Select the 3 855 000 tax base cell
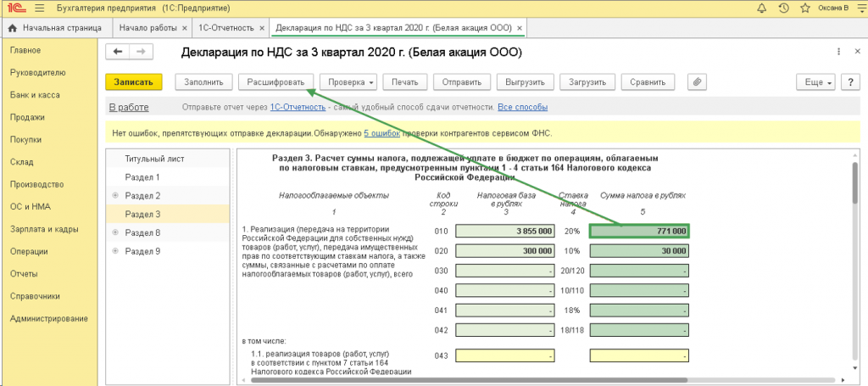Screen dimensions: 868x386 pyautogui.click(x=505, y=231)
